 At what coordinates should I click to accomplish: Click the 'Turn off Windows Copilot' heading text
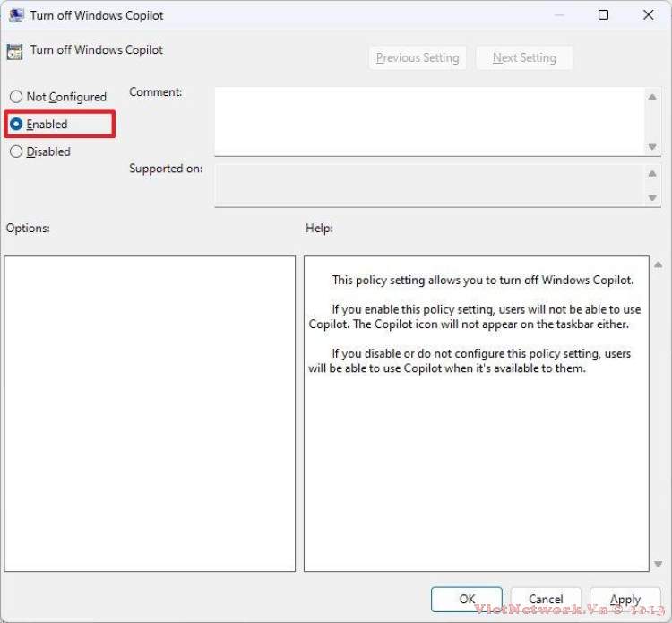(x=97, y=49)
